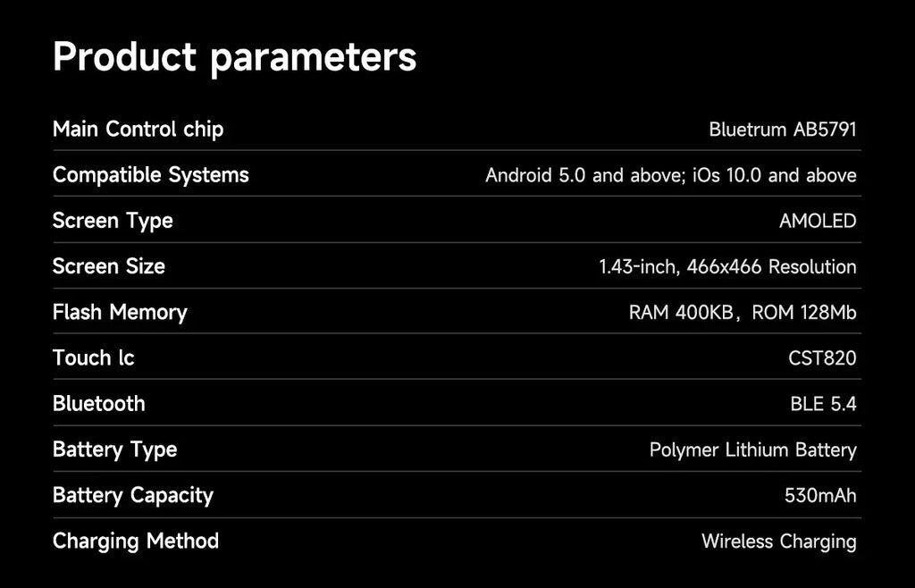Select the Main Control chip label

[x=139, y=130]
